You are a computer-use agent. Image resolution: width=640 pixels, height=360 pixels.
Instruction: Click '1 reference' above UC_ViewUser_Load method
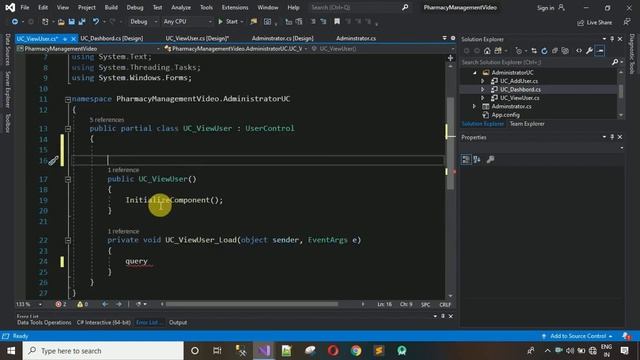(x=123, y=231)
